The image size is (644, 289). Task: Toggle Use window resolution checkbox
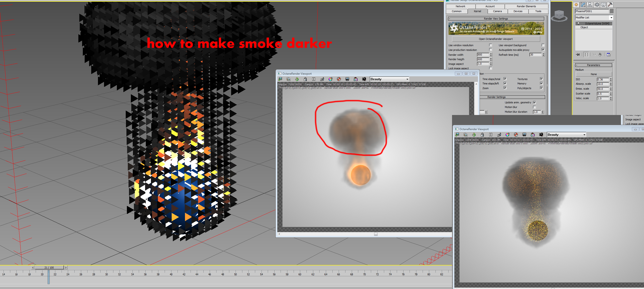(491, 45)
